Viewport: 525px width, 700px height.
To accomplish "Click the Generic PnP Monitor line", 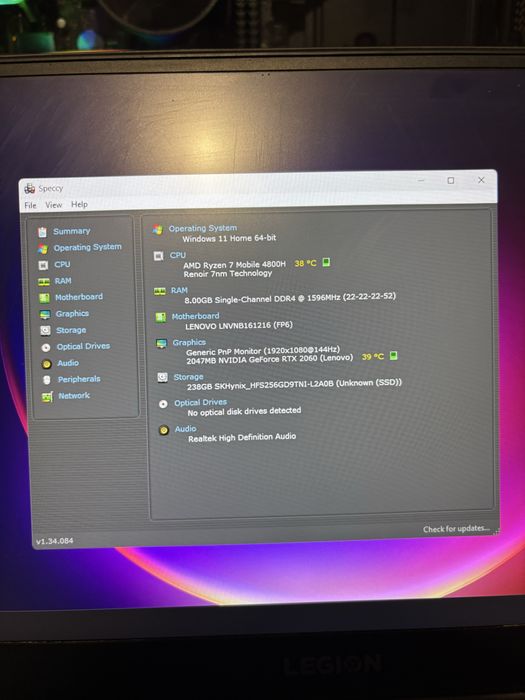I will pyautogui.click(x=263, y=351).
